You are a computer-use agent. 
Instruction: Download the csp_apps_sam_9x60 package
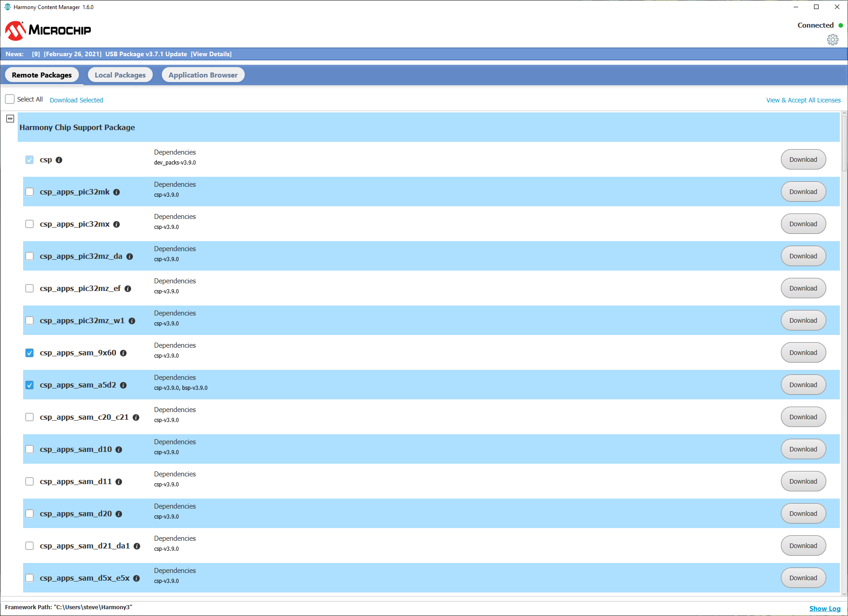[x=803, y=352]
